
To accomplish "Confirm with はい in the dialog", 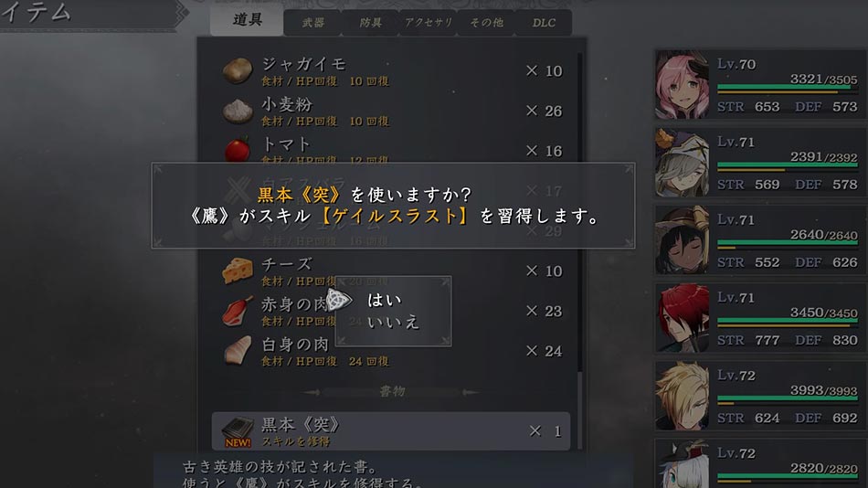I will pyautogui.click(x=384, y=300).
